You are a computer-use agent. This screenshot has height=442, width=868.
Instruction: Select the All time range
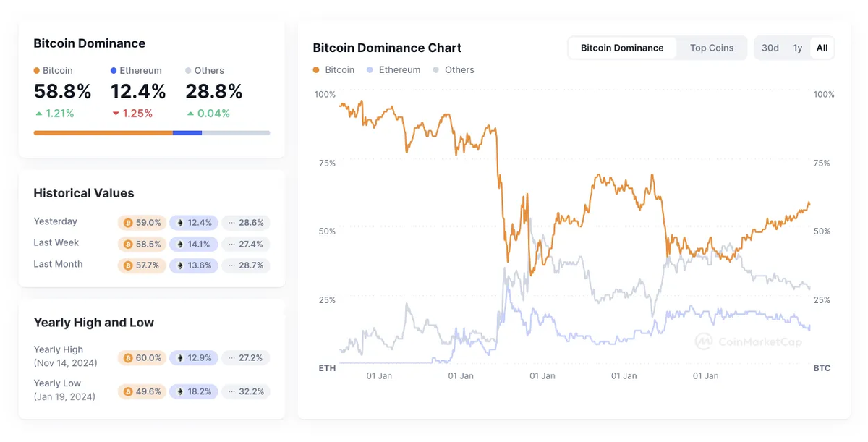[822, 48]
